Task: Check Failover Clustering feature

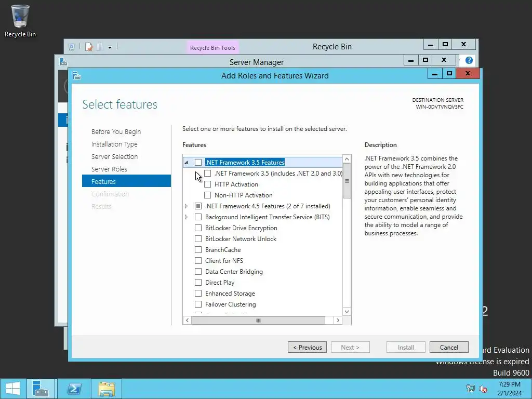Action: click(x=198, y=304)
